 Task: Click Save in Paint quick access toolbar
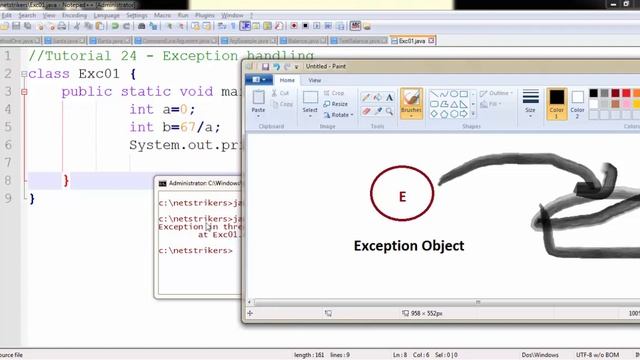(x=265, y=67)
